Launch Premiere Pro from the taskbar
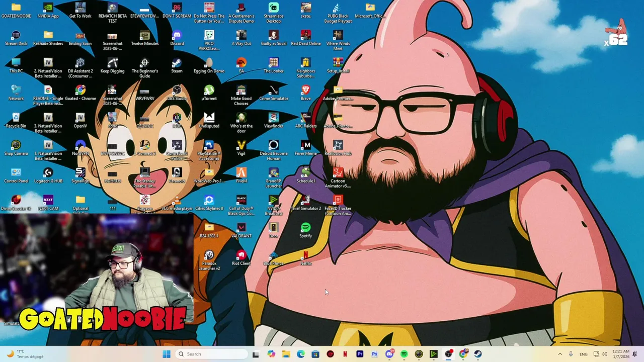Image resolution: width=644 pixels, height=362 pixels. pyautogui.click(x=360, y=354)
